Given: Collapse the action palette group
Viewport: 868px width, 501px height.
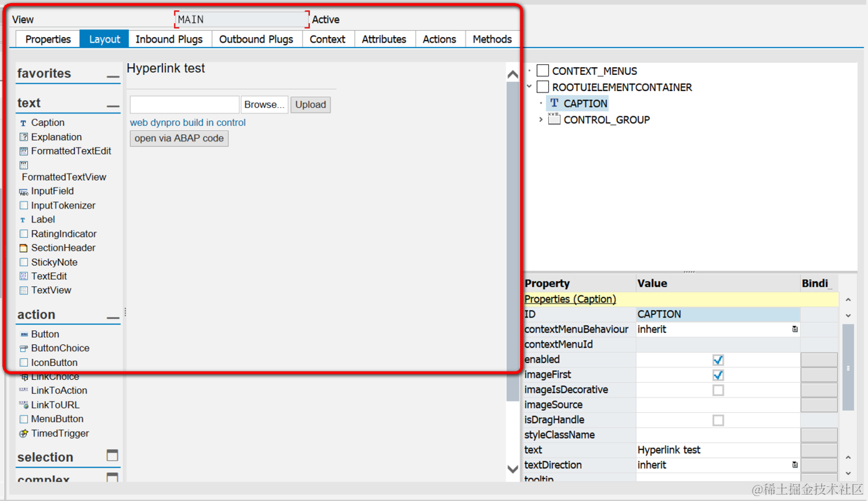Looking at the screenshot, I should (x=113, y=317).
